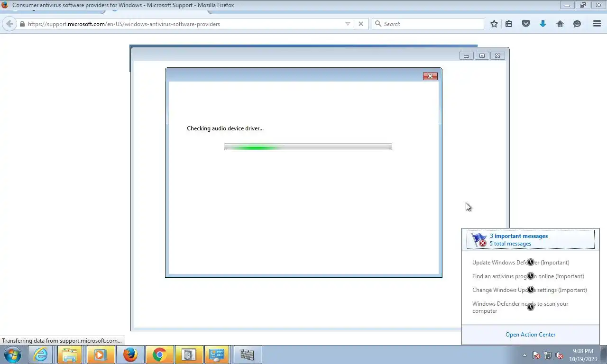This screenshot has height=364, width=607.
Task: Select 'Find an antivirus program online' message
Action: [528, 276]
